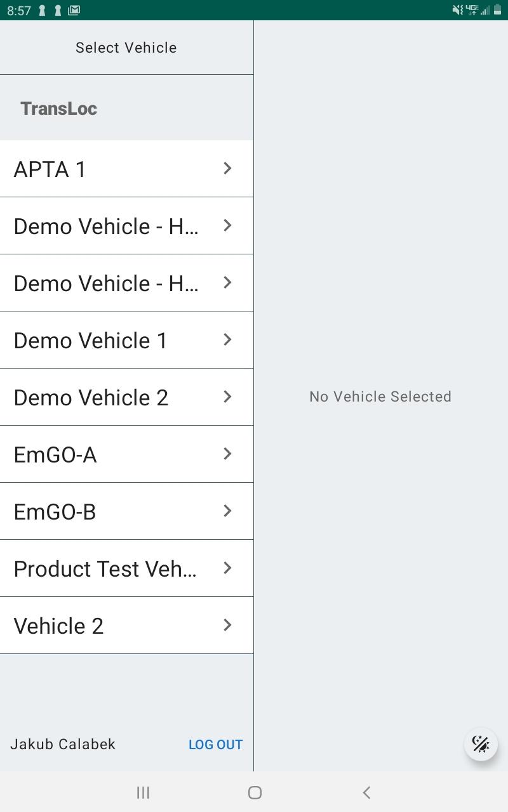Choose the Product Test Veh... entry
508x812 pixels.
coord(126,568)
